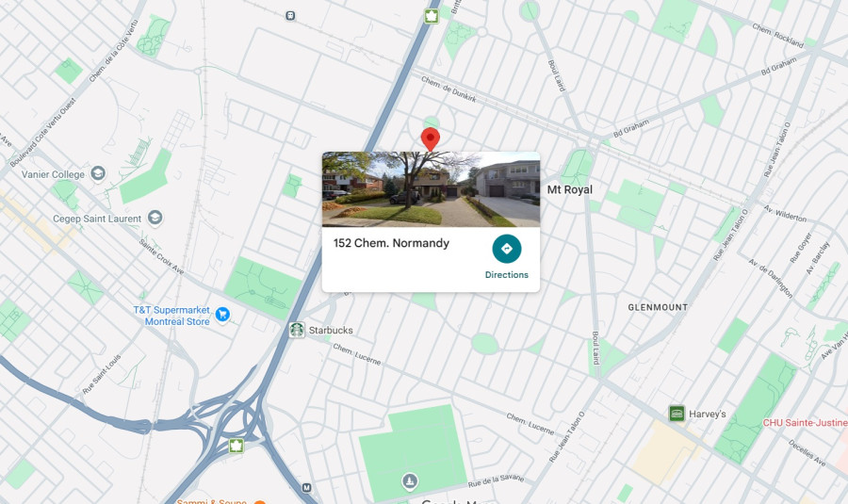Click the 152 Chem. Normandy address

(391, 243)
